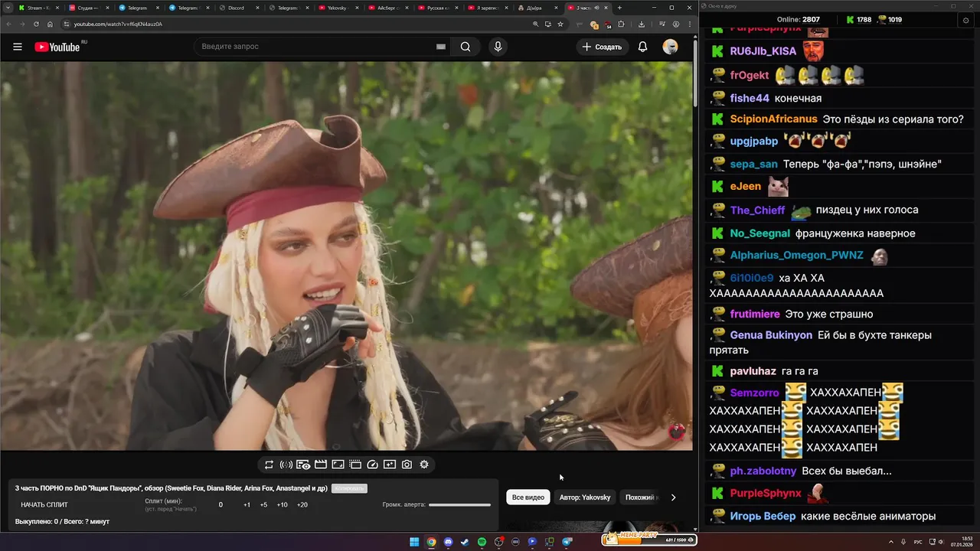Click username The_Chieff in chat

coord(757,210)
